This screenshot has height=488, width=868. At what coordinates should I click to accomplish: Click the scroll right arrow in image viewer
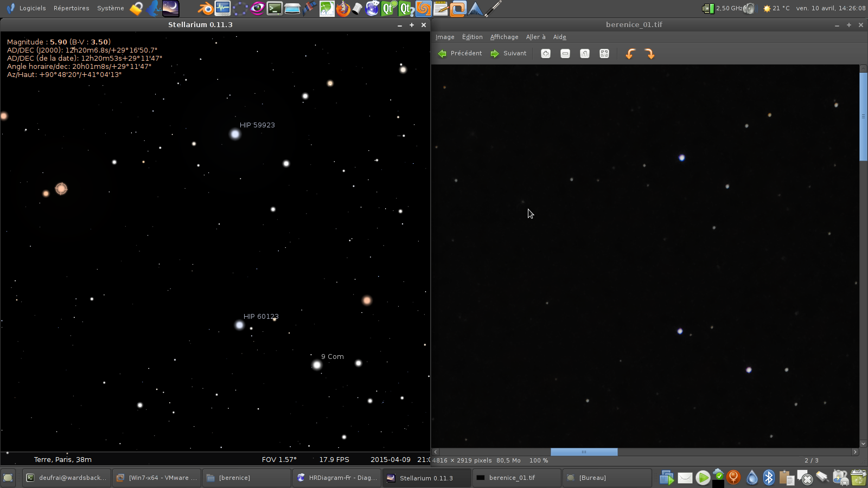tap(855, 452)
